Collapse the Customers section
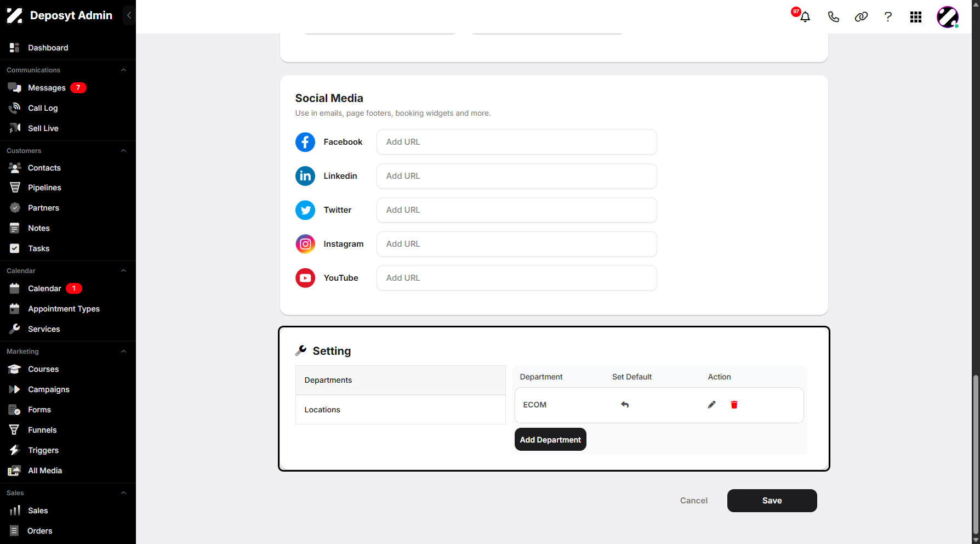Viewport: 980px width, 544px height. coord(123,151)
